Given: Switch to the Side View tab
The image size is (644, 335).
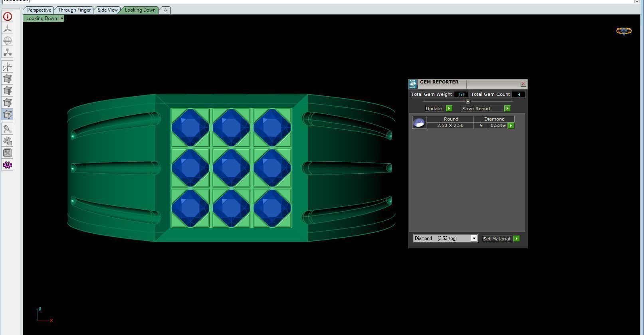Looking at the screenshot, I should coord(108,10).
